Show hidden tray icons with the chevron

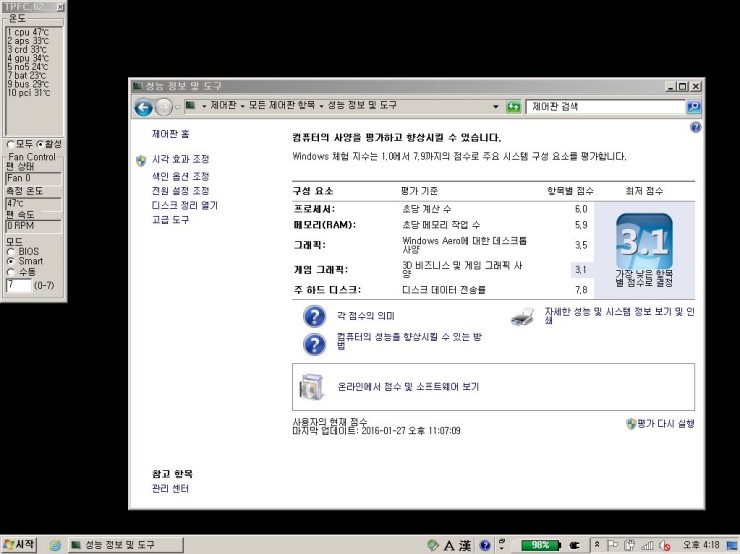597,545
